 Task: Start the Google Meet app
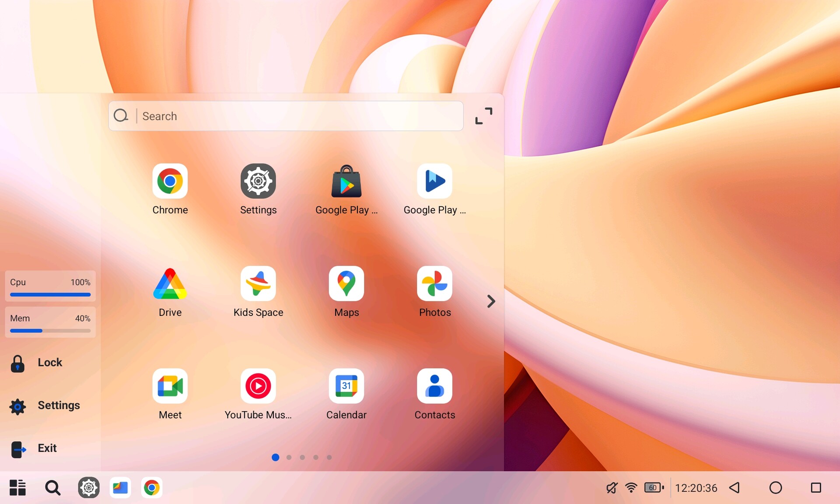pos(170,386)
